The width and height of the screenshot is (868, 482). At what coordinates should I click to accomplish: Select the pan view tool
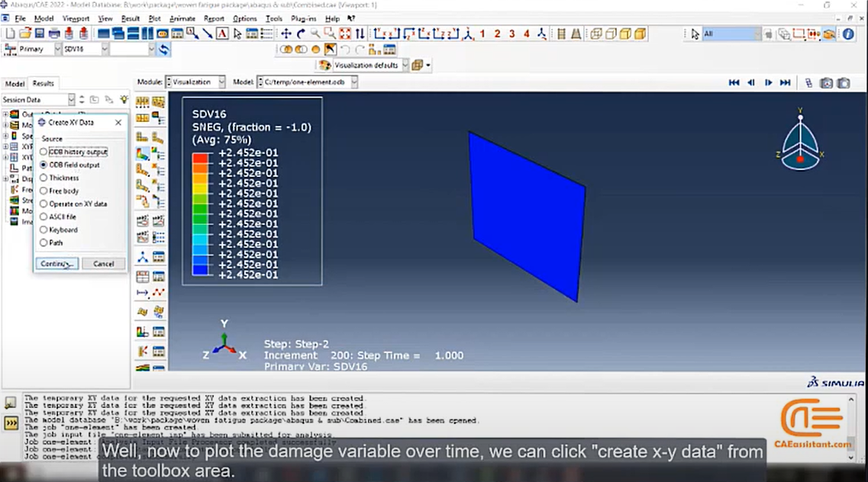pos(286,34)
